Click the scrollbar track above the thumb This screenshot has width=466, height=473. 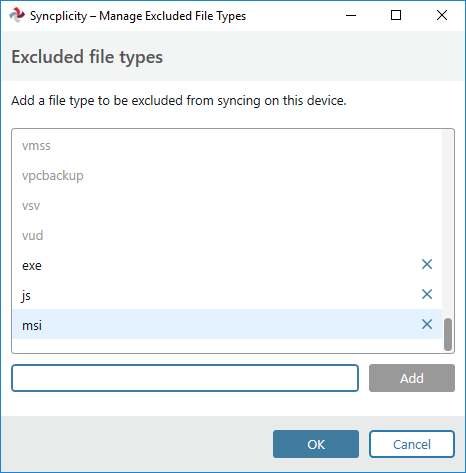[448, 223]
